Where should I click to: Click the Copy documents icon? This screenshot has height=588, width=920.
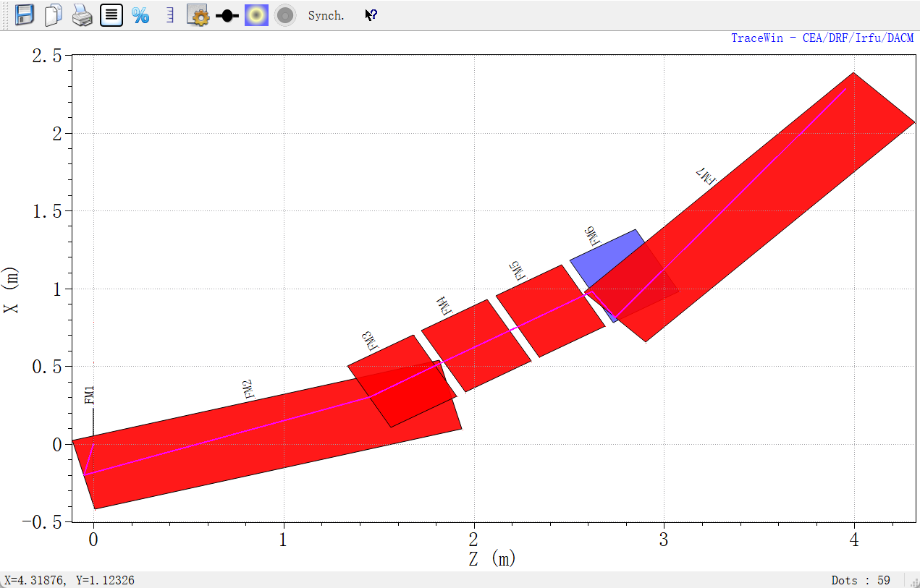(x=54, y=15)
